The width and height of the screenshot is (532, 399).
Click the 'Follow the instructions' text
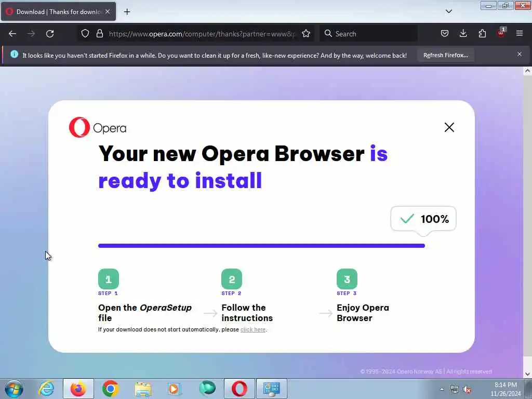[x=247, y=313]
